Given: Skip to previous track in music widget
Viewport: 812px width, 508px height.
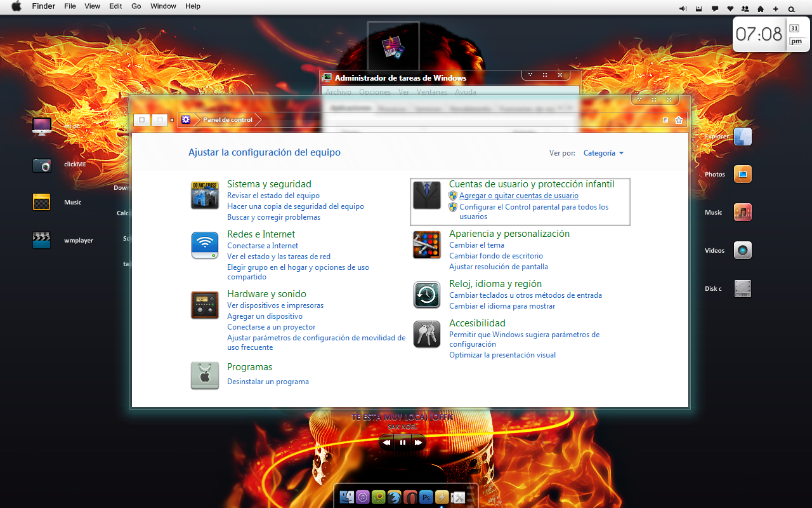Looking at the screenshot, I should [x=386, y=443].
